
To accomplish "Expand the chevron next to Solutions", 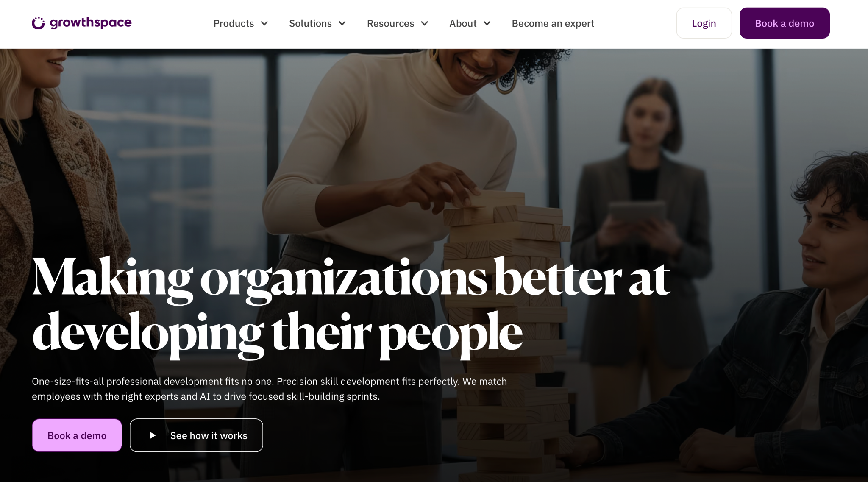I will click(x=342, y=23).
